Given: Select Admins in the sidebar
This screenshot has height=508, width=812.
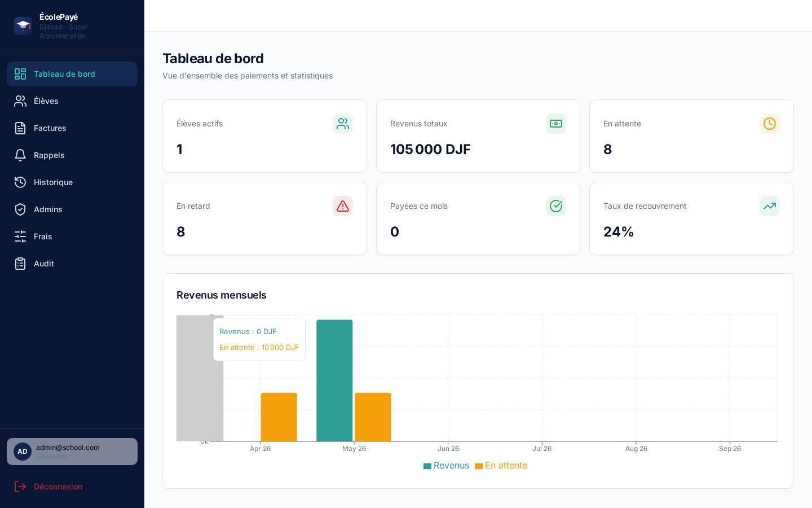Looking at the screenshot, I should click(x=72, y=209).
